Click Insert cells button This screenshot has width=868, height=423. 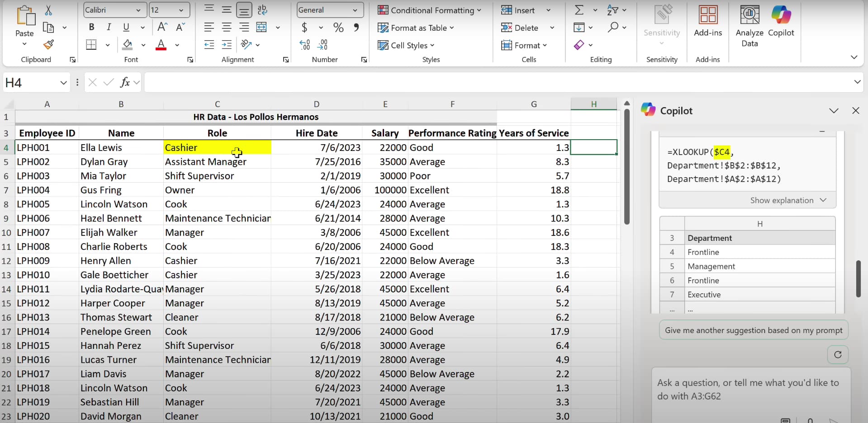pyautogui.click(x=518, y=10)
